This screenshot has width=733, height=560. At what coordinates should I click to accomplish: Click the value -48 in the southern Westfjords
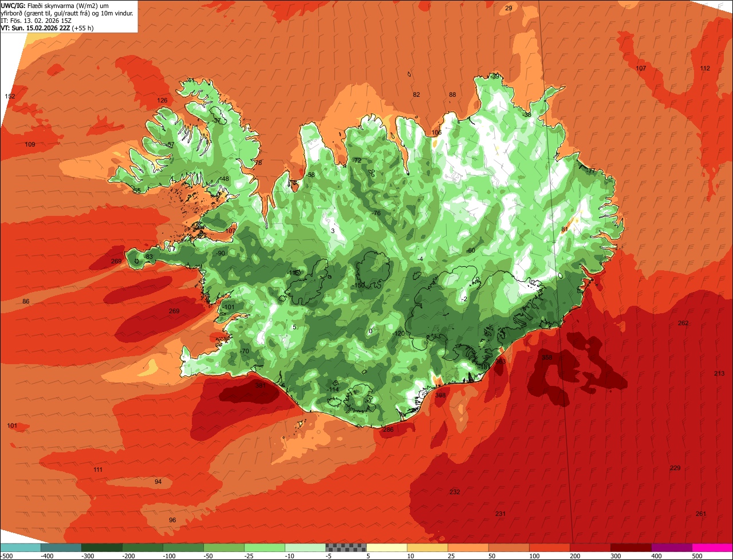224,179
